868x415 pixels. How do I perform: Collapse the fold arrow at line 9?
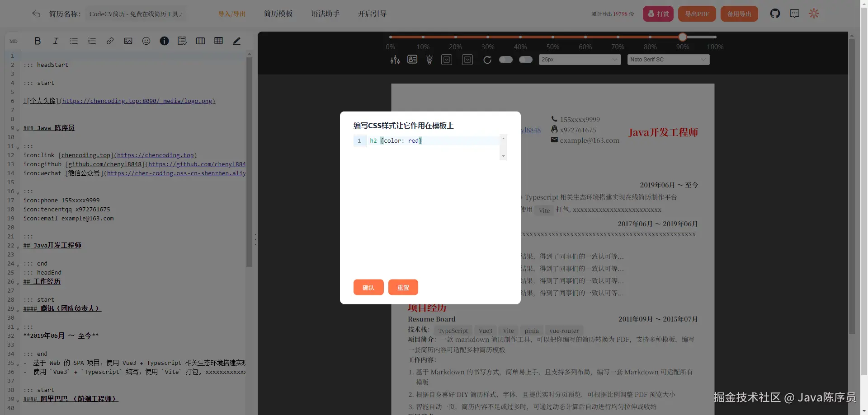(x=18, y=130)
